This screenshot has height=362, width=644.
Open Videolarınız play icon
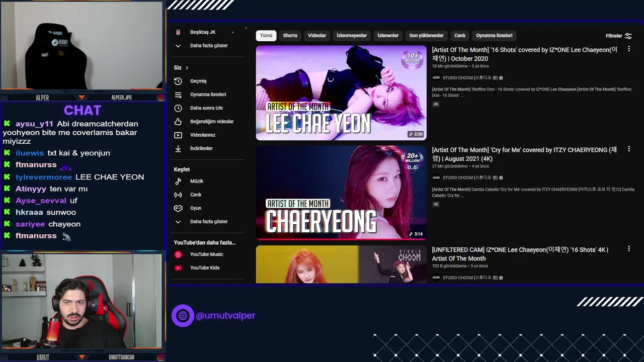point(178,135)
